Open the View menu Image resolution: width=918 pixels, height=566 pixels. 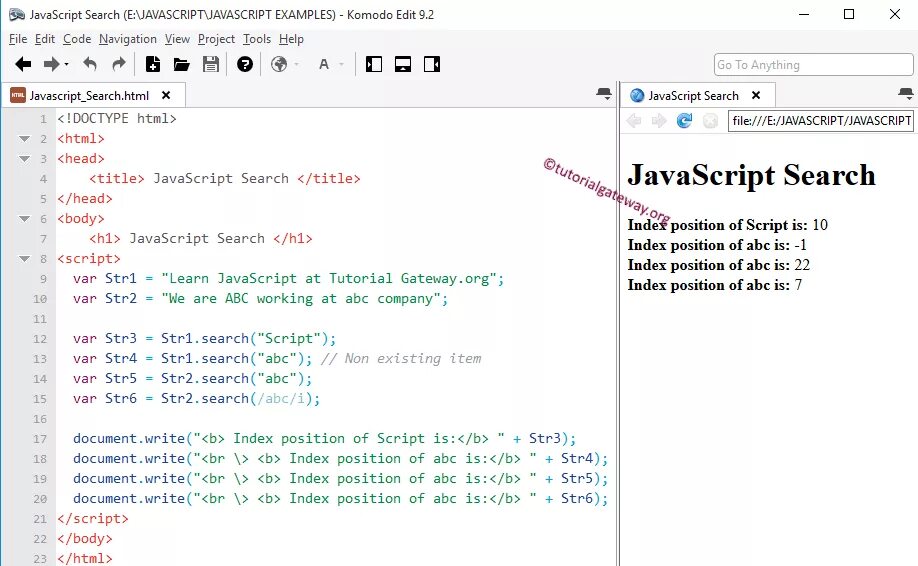tap(177, 39)
